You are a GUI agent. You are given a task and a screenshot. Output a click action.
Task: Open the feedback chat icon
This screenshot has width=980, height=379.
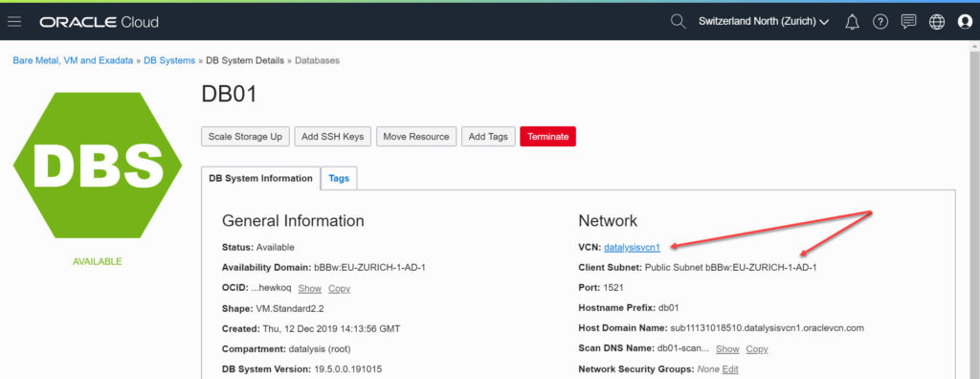[908, 22]
